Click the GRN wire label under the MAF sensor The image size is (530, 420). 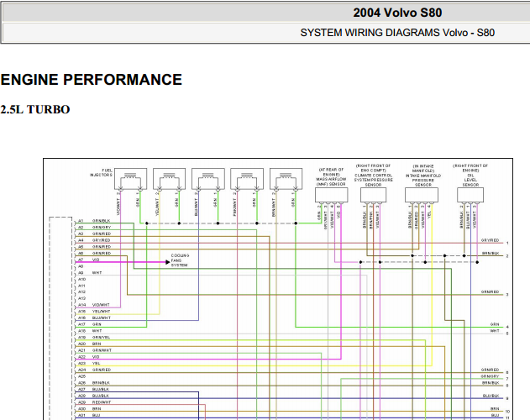[x=319, y=216]
